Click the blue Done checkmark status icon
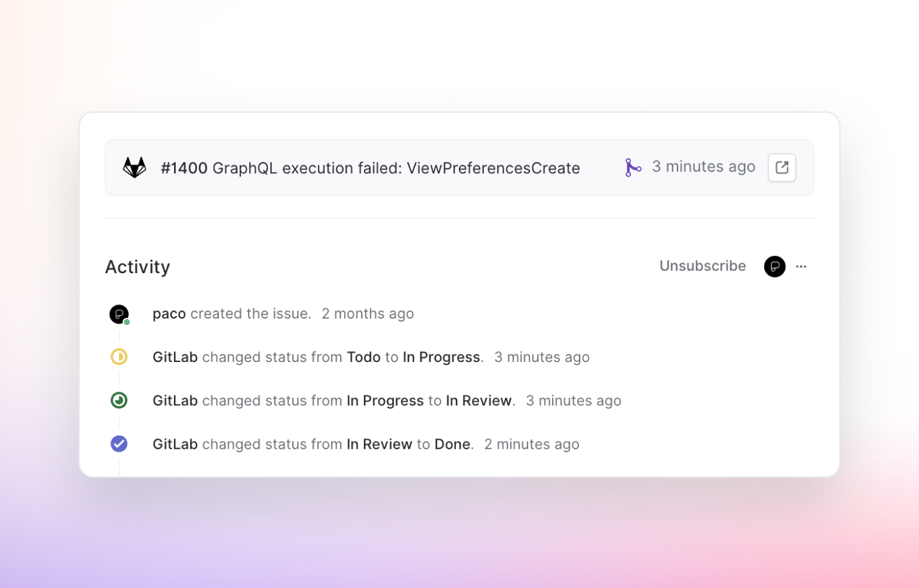This screenshot has height=588, width=919. coord(119,443)
